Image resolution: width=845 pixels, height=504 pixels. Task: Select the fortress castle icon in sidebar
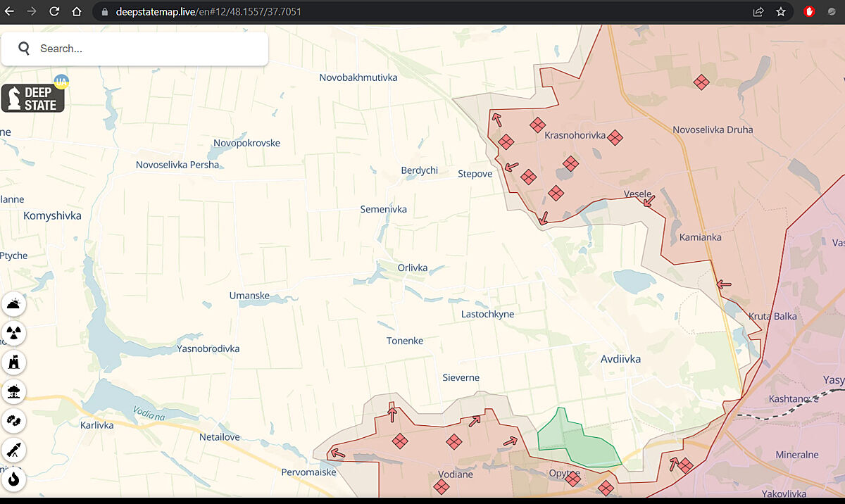(x=14, y=362)
